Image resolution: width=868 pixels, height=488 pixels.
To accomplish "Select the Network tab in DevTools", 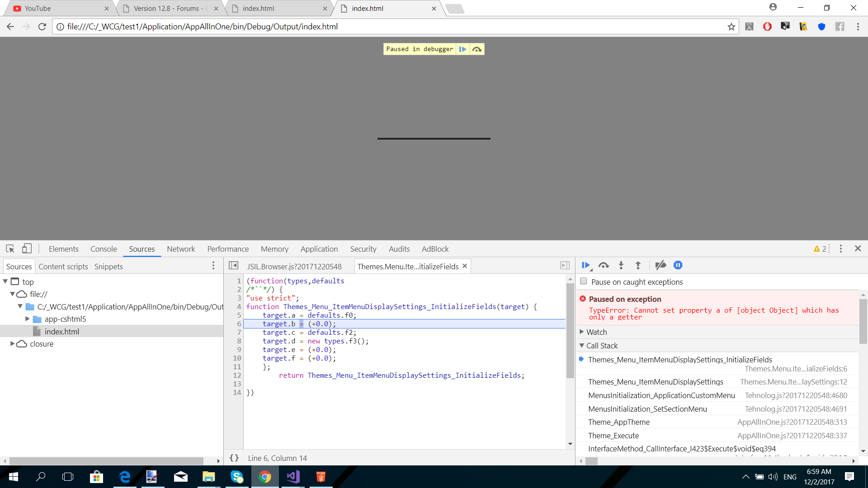I will pos(181,249).
